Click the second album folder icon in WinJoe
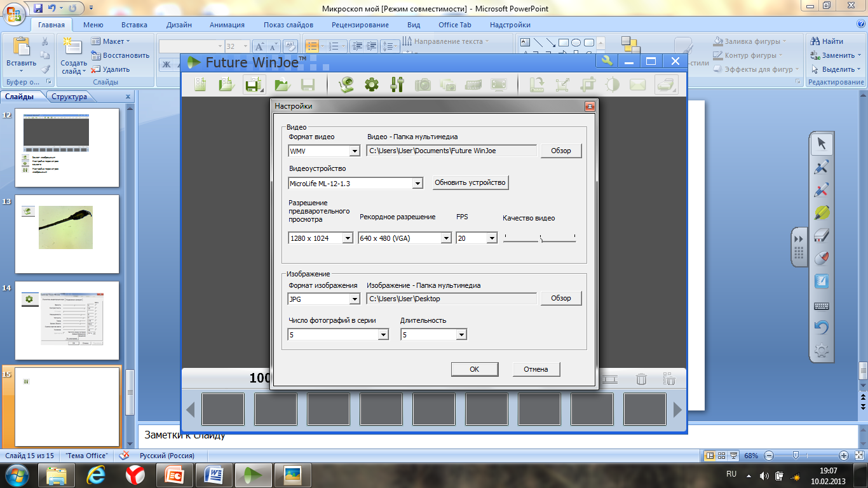Viewport: 868px width, 488px height. (x=227, y=85)
